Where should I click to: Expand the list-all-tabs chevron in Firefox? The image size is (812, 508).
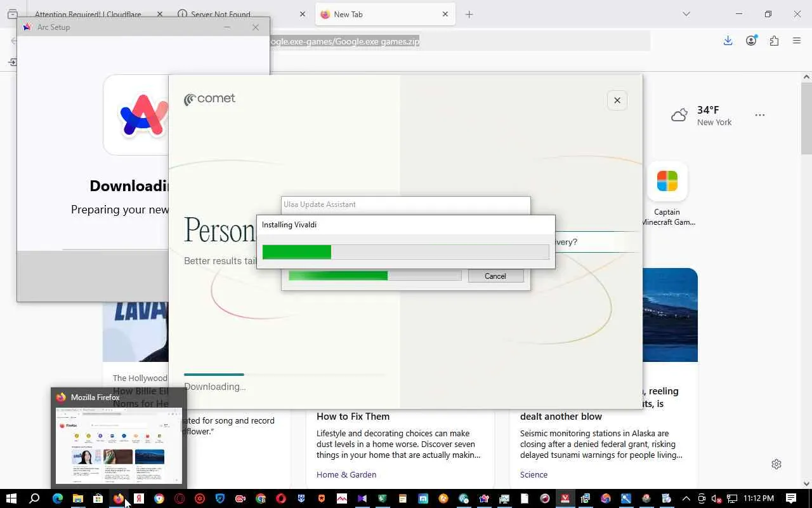(686, 14)
